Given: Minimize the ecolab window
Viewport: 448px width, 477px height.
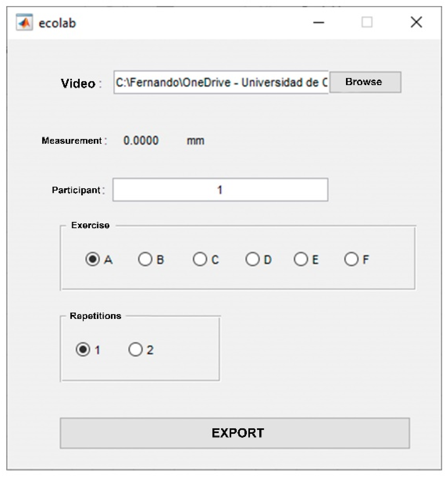Looking at the screenshot, I should (318, 23).
